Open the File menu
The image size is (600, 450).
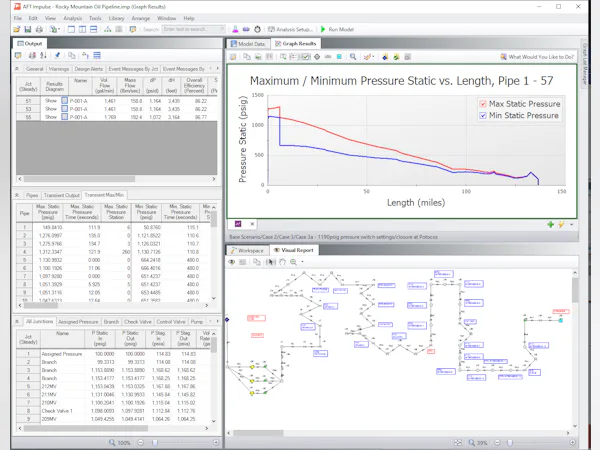point(18,18)
